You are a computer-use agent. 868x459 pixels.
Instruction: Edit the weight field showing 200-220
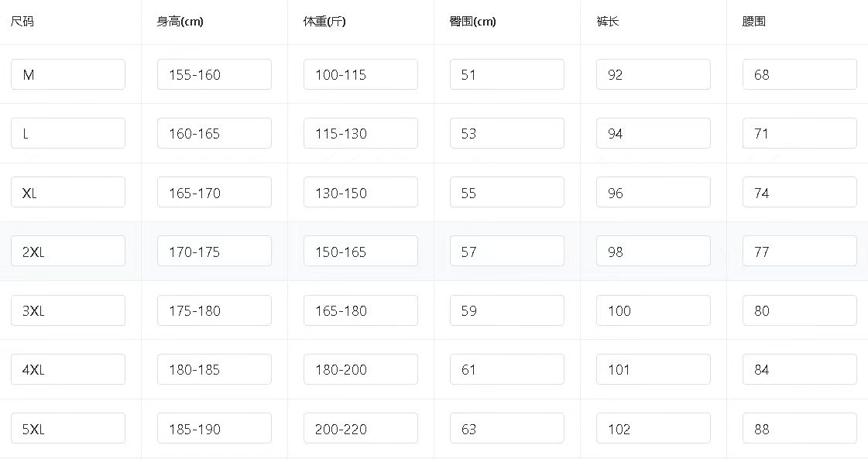(361, 428)
